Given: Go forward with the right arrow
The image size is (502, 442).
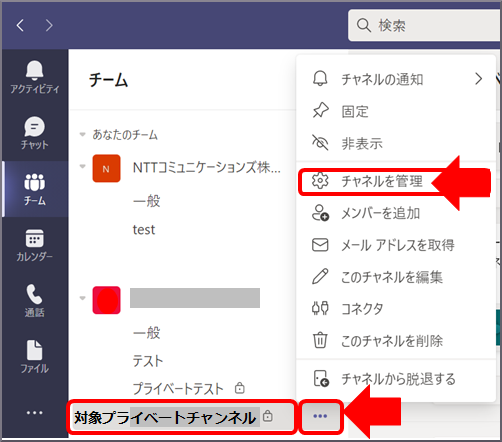Looking at the screenshot, I should tap(49, 25).
